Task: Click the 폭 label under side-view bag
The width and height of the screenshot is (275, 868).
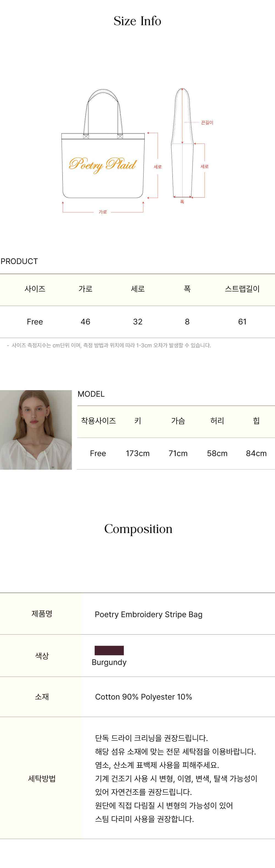Action: 182,202
